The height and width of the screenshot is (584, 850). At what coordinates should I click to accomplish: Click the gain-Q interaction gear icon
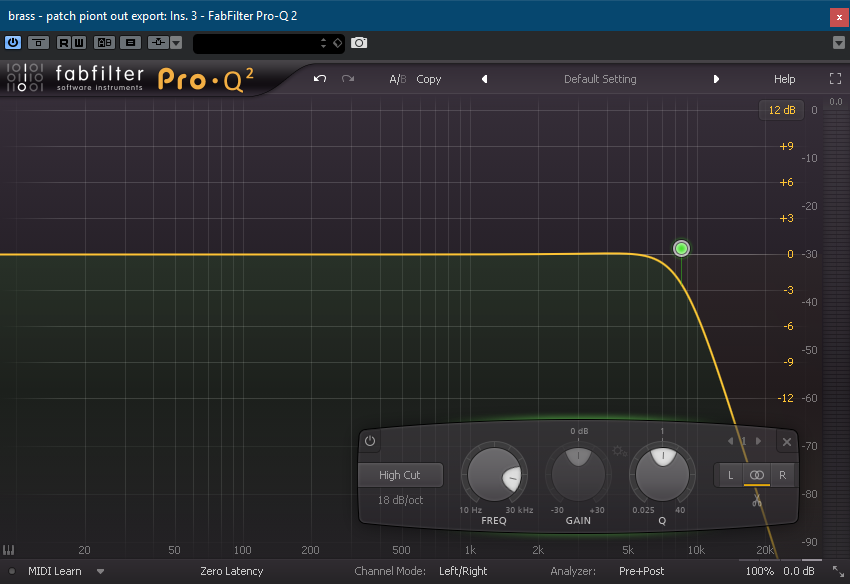click(620, 451)
